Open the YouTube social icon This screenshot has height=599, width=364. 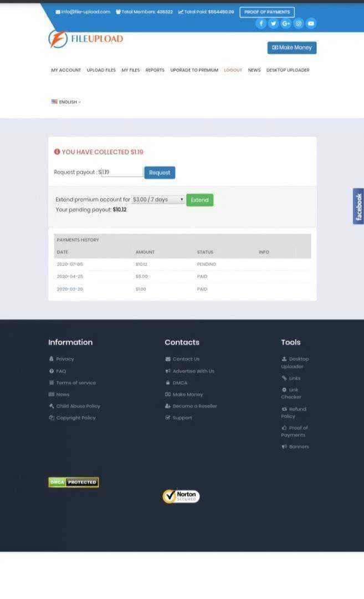tap(311, 23)
